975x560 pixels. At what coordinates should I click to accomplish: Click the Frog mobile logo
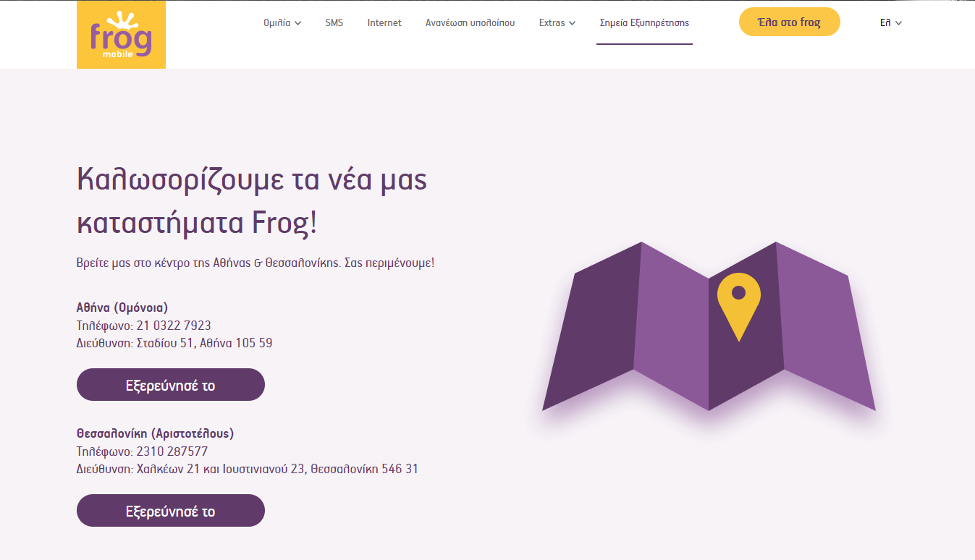click(121, 35)
